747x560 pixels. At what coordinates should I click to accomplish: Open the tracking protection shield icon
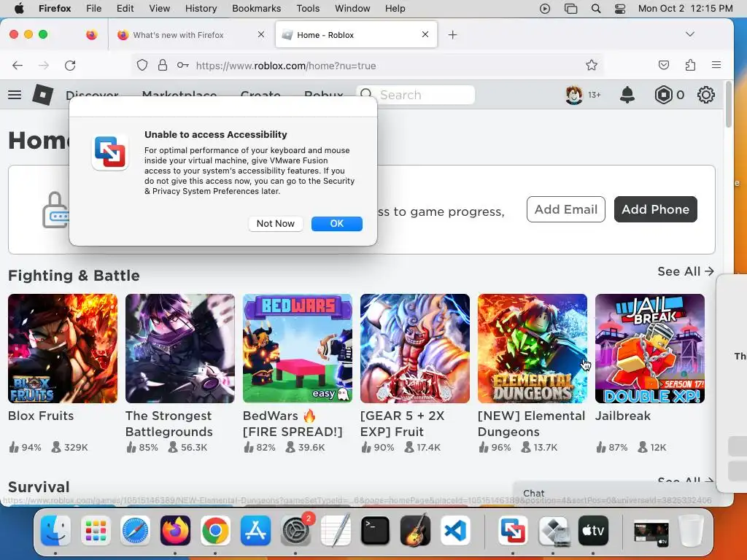142,65
